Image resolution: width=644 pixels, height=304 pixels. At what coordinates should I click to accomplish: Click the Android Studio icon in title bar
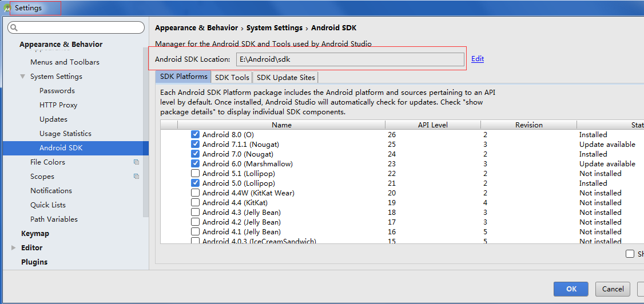coord(6,8)
